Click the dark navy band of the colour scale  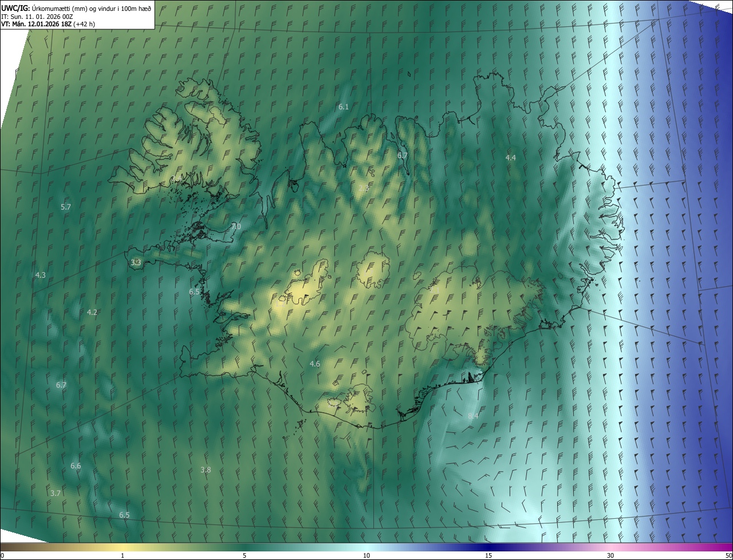point(488,547)
